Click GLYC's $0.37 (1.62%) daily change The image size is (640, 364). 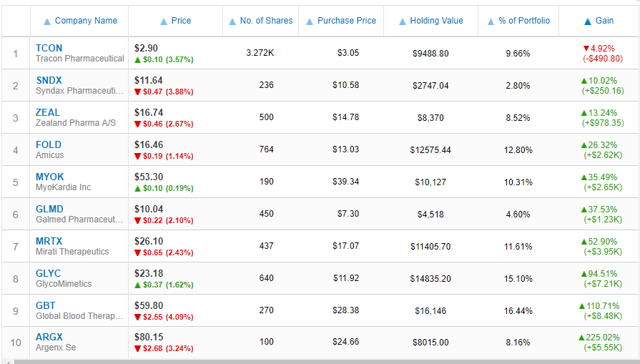point(164,285)
